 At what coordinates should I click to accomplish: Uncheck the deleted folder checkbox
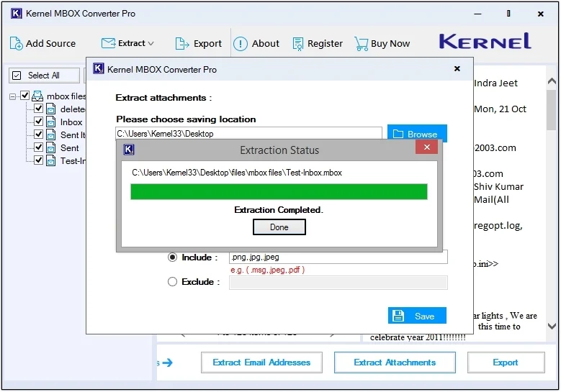(x=39, y=109)
